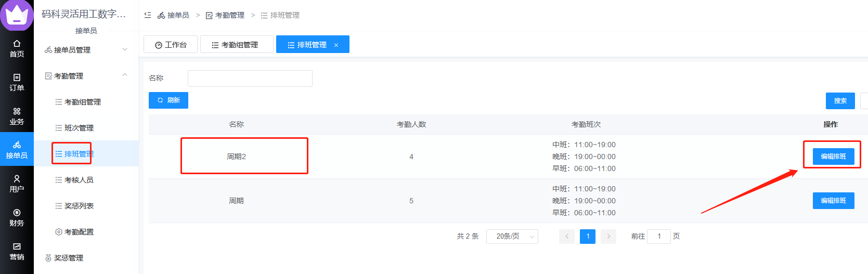Screen dimensions: 868x274
Task: Expand the 接单员管理 menu group
Action: [86, 50]
